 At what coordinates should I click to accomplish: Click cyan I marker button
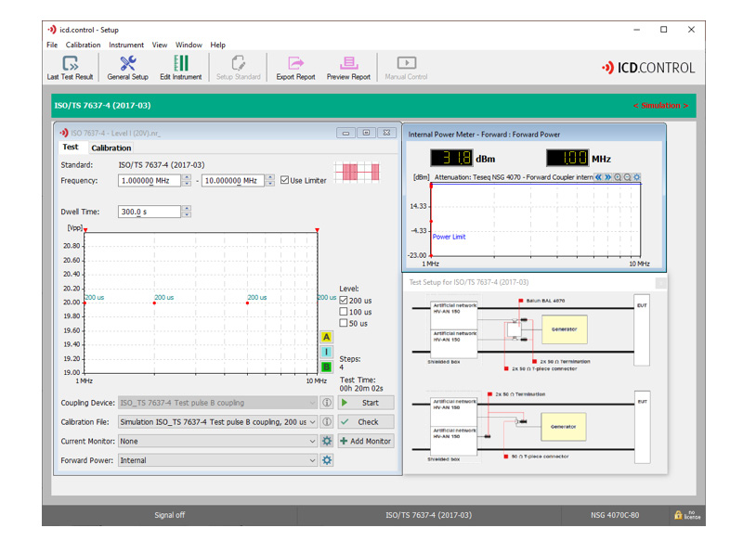pos(326,352)
